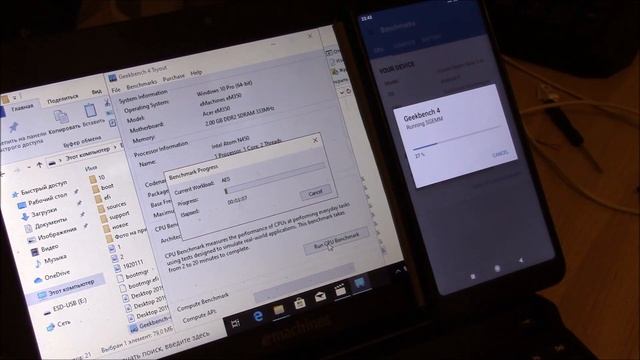Viewport: 640px width, 360px height.
Task: Cancel the running benchmark in progress dialog
Action: pos(315,193)
